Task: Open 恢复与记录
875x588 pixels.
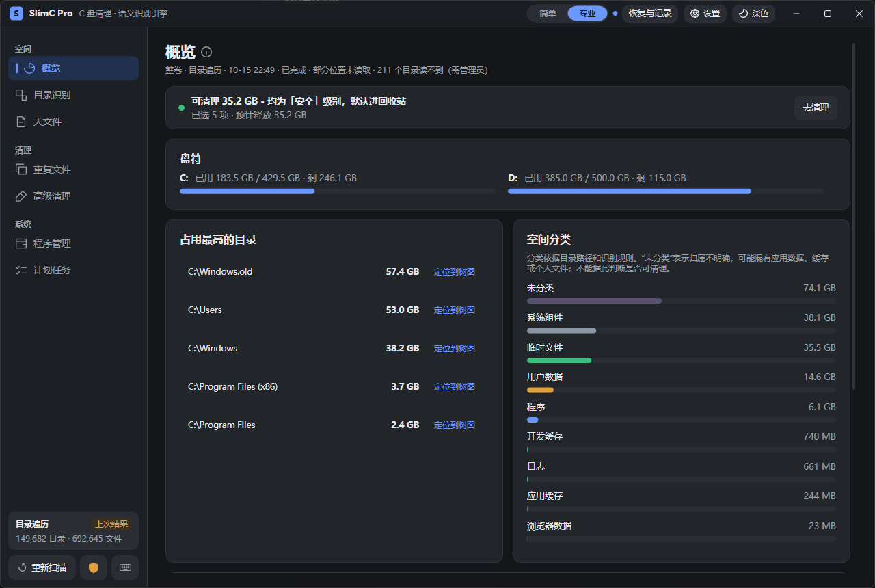Action: (x=650, y=14)
